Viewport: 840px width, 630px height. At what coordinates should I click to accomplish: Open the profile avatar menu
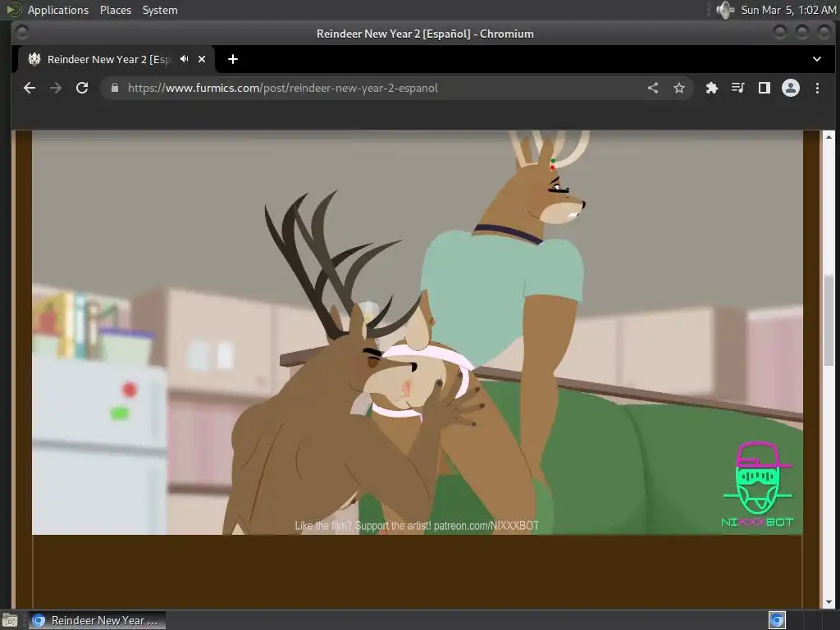coord(791,88)
